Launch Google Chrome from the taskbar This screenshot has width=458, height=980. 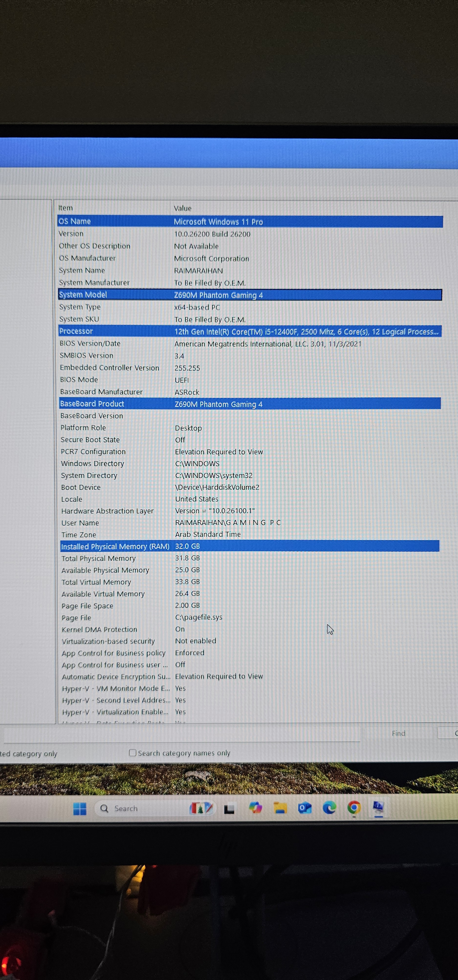point(354,807)
